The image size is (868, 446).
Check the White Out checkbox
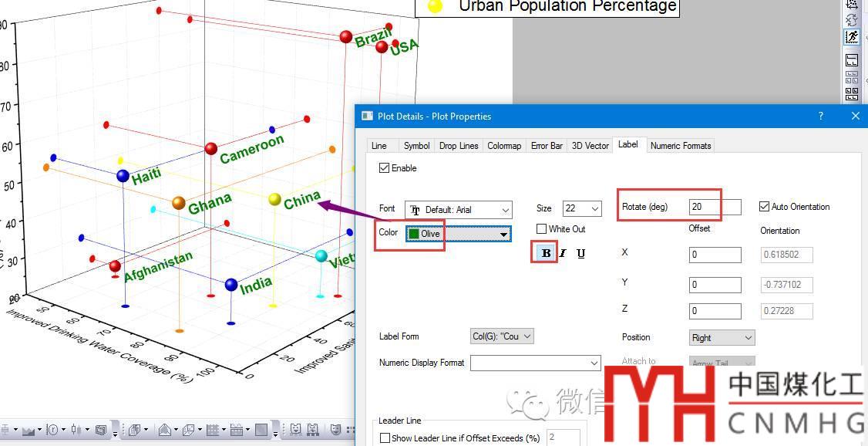[x=542, y=229]
